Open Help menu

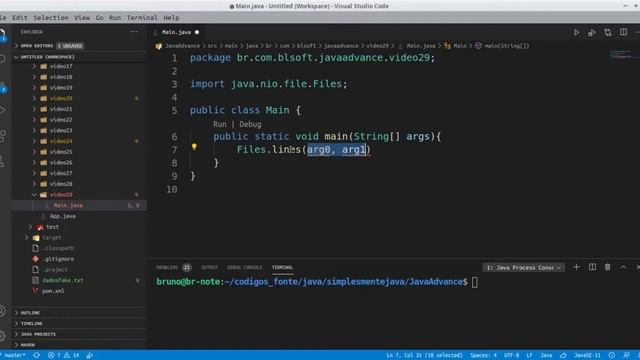click(x=171, y=18)
